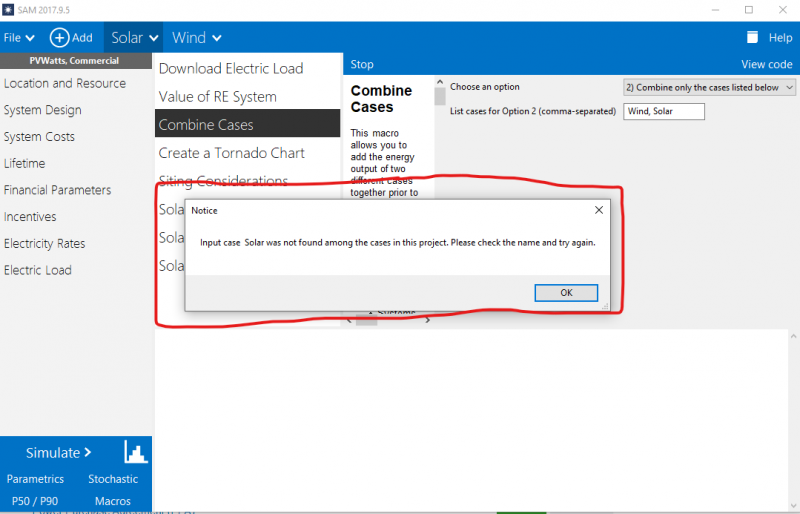Open Parametrics simulation
Image resolution: width=800 pixels, height=514 pixels.
pyautogui.click(x=36, y=479)
